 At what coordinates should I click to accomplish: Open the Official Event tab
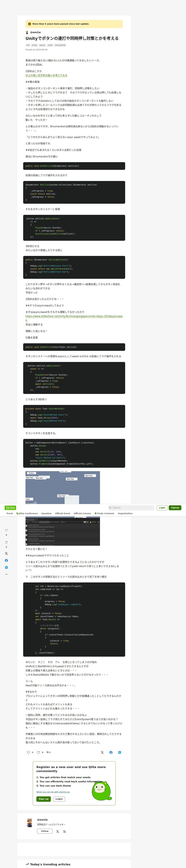63,514
